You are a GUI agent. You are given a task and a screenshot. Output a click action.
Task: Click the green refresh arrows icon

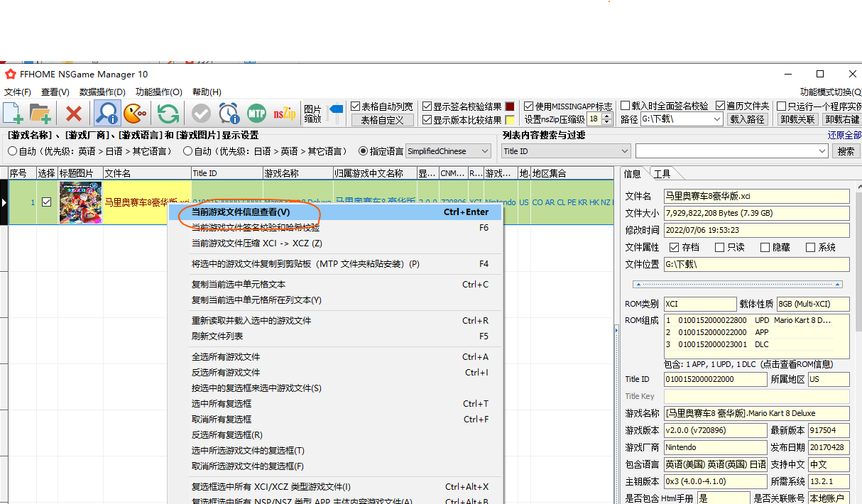coord(168,114)
